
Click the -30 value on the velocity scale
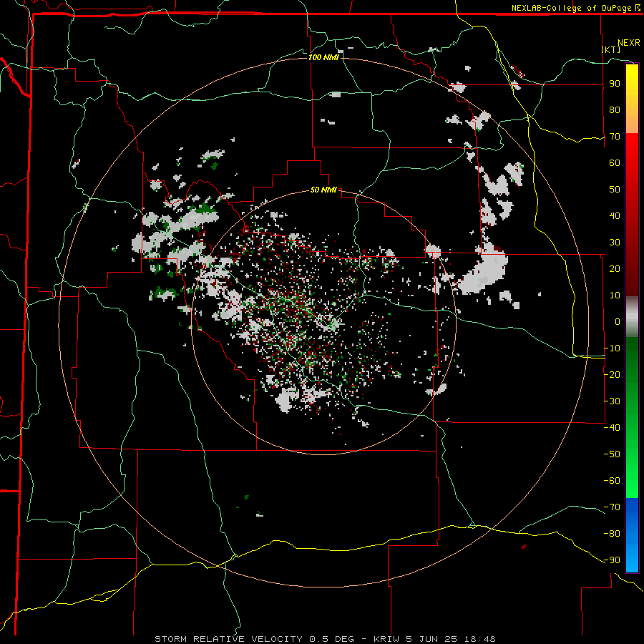point(612,401)
